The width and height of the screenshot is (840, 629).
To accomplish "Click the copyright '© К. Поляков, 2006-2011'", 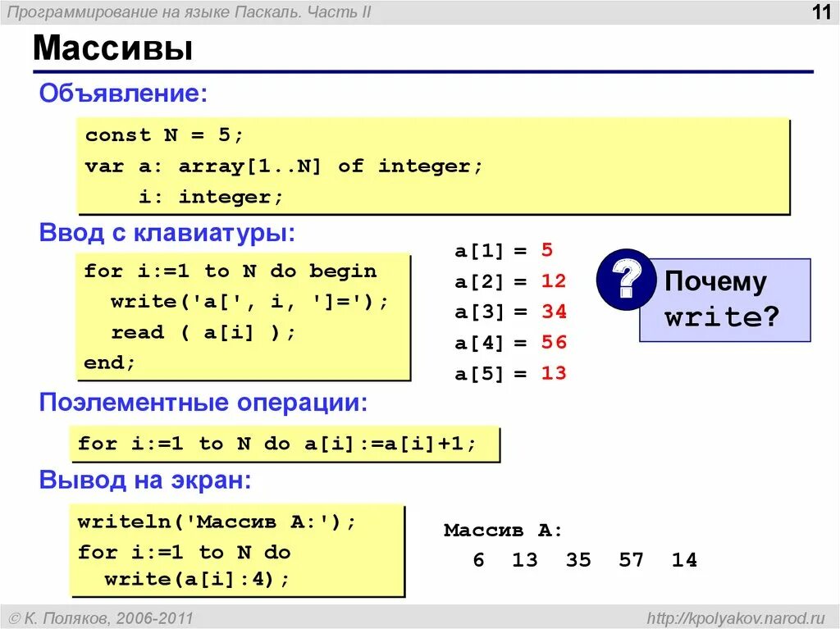I will click(x=101, y=618).
